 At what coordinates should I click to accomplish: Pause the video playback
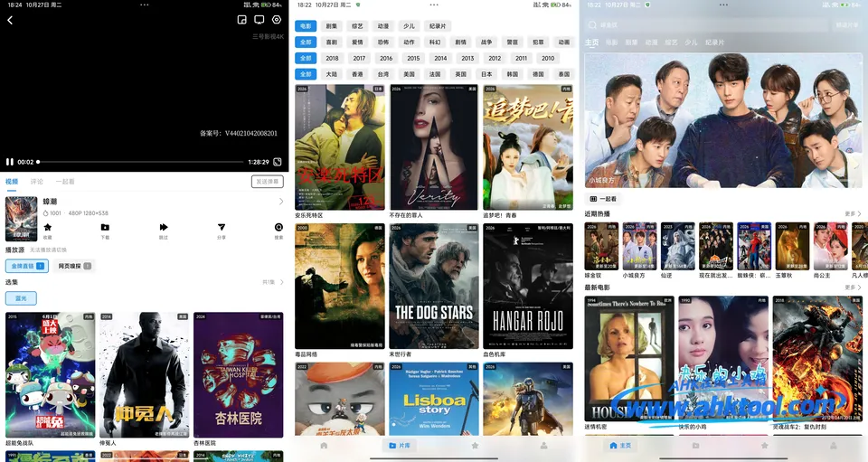click(x=9, y=162)
